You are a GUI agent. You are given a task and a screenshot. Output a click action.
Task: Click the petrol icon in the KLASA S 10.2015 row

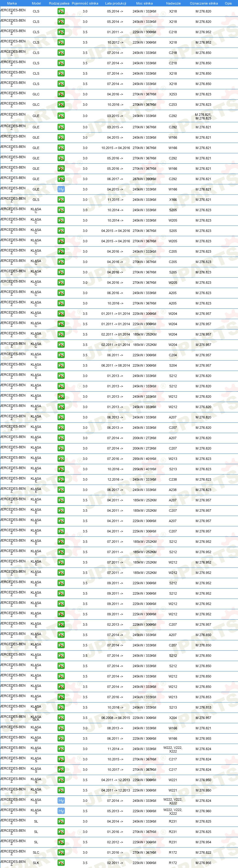coord(61,759)
